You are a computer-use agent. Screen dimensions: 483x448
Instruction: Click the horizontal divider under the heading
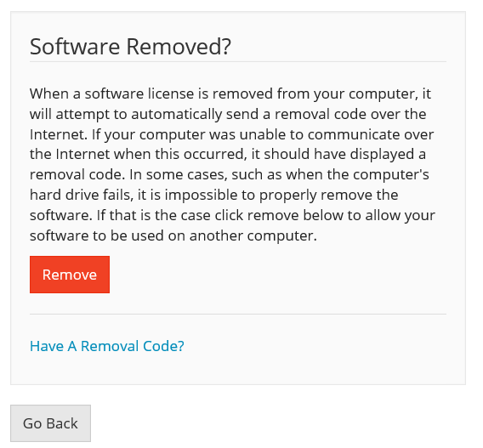pos(238,61)
